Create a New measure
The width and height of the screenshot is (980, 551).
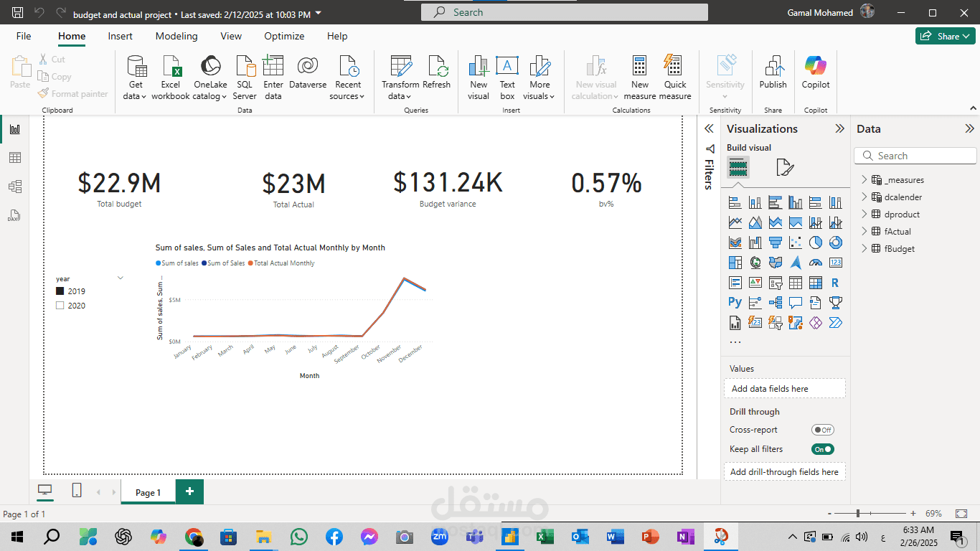pyautogui.click(x=640, y=77)
